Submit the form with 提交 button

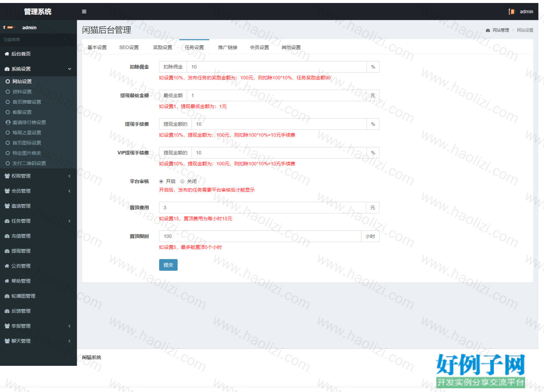coord(168,265)
